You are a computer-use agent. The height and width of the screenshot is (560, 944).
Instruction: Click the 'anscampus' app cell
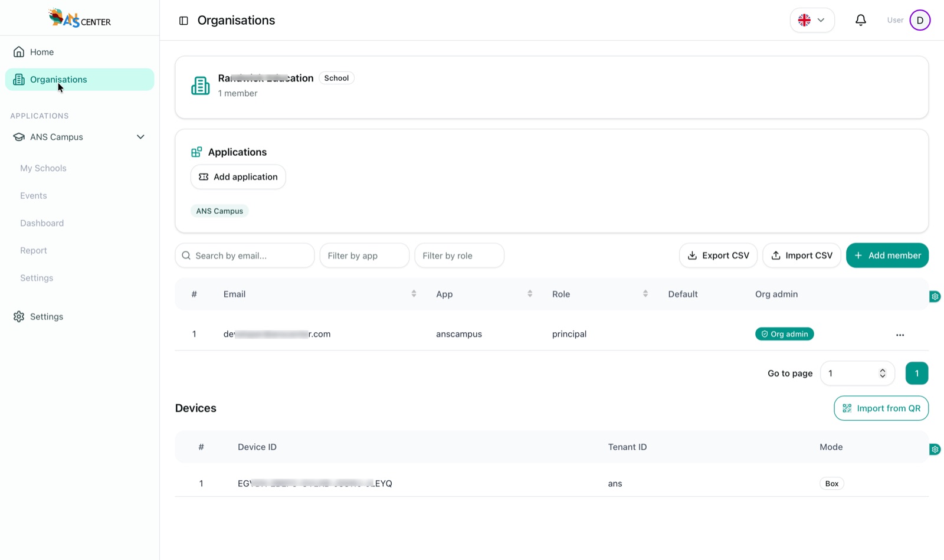[459, 334]
